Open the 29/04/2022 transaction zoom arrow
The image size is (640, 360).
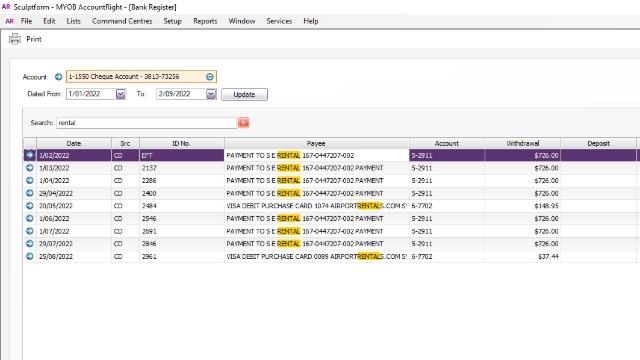tap(30, 193)
